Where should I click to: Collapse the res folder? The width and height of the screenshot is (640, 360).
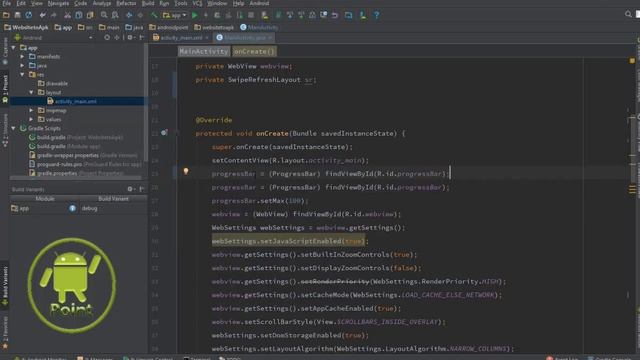click(22, 75)
